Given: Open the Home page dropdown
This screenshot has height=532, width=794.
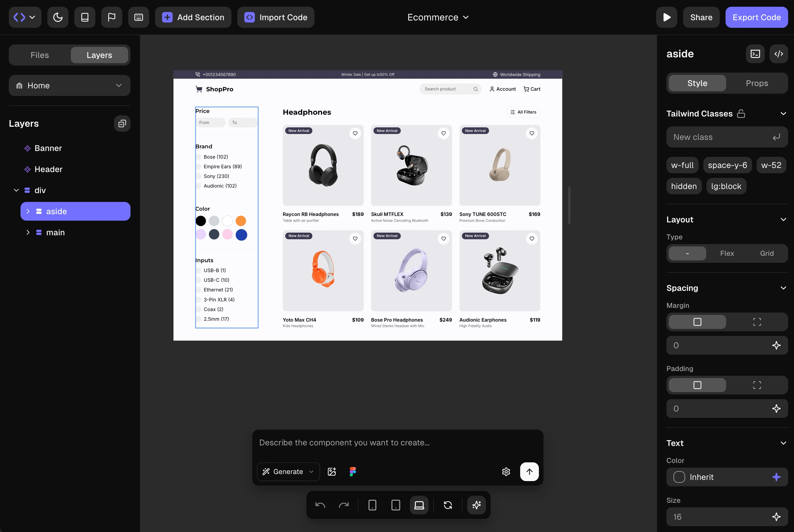Looking at the screenshot, I should point(70,85).
